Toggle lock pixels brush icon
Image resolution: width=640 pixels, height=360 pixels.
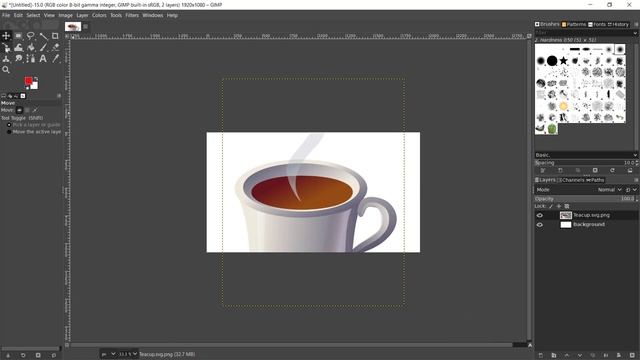pyautogui.click(x=551, y=206)
